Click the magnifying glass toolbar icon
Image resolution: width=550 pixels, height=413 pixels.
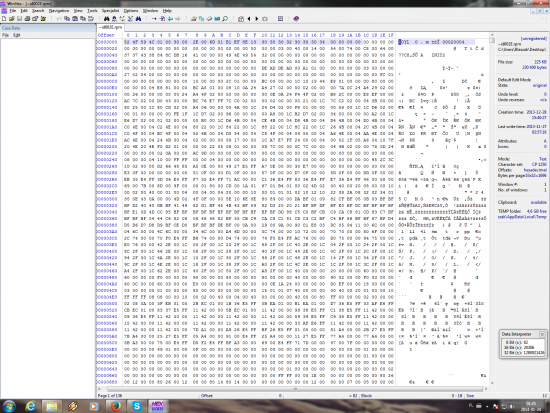225,19
